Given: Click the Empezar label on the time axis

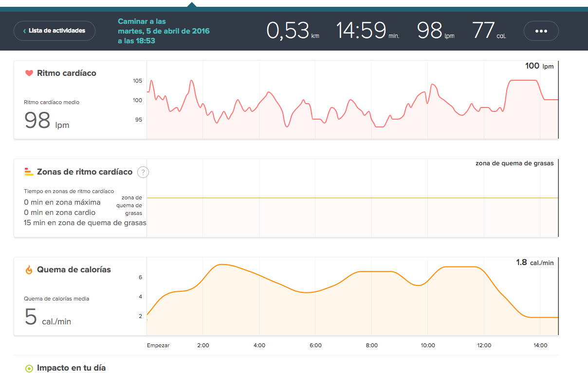Looking at the screenshot, I should tap(158, 345).
